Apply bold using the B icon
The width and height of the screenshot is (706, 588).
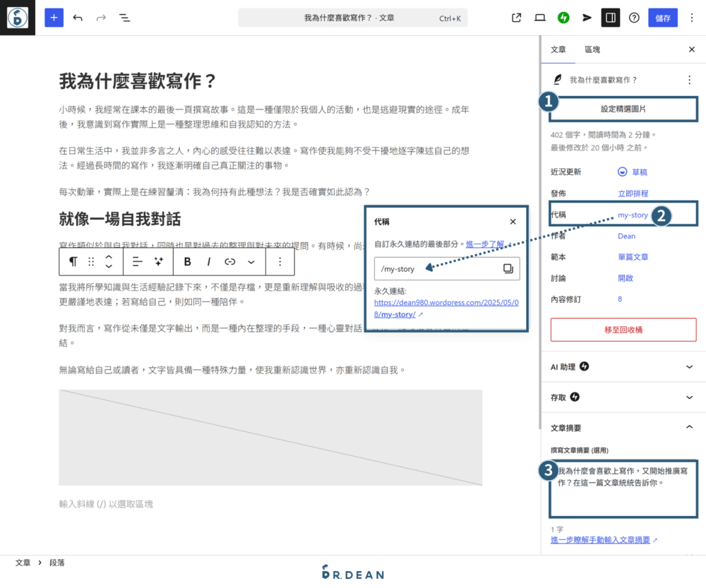click(x=186, y=261)
